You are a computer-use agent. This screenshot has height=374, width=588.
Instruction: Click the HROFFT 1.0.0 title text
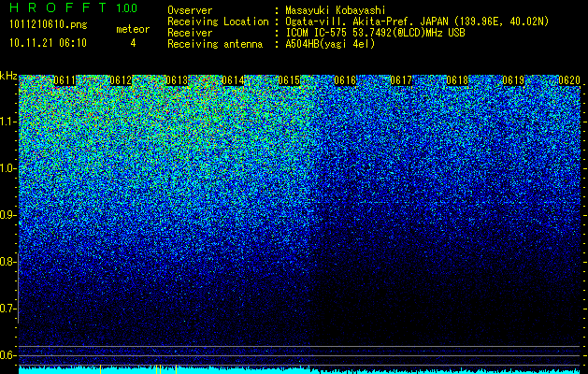point(74,7)
